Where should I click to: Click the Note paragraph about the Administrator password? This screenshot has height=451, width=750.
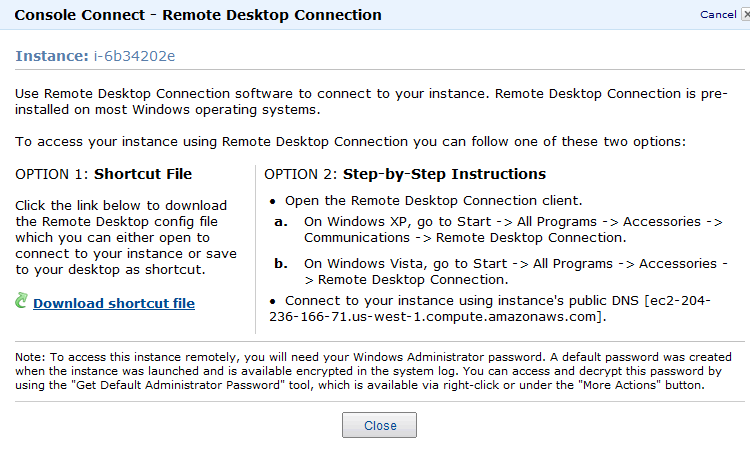pyautogui.click(x=373, y=371)
